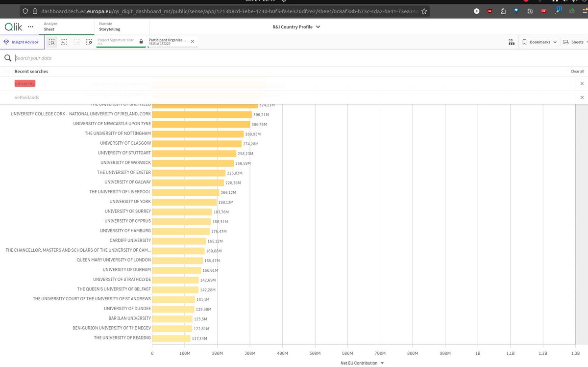Open the selections tool grid icon

click(x=511, y=42)
